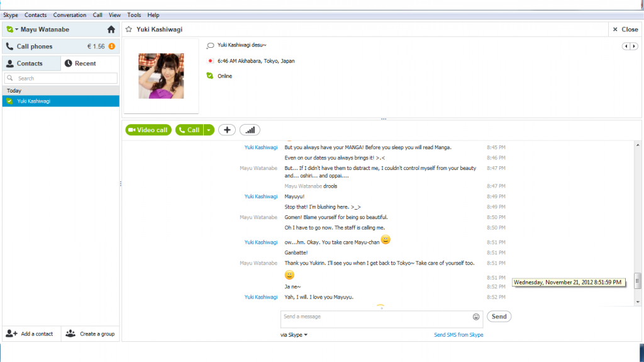Open the via Skype dropdown
This screenshot has height=362, width=644.
[294, 335]
